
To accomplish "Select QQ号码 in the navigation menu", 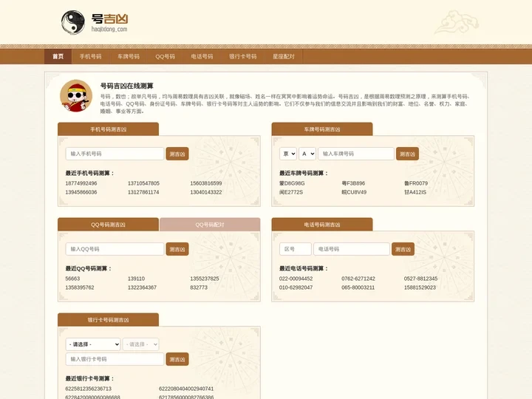I will pyautogui.click(x=166, y=56).
